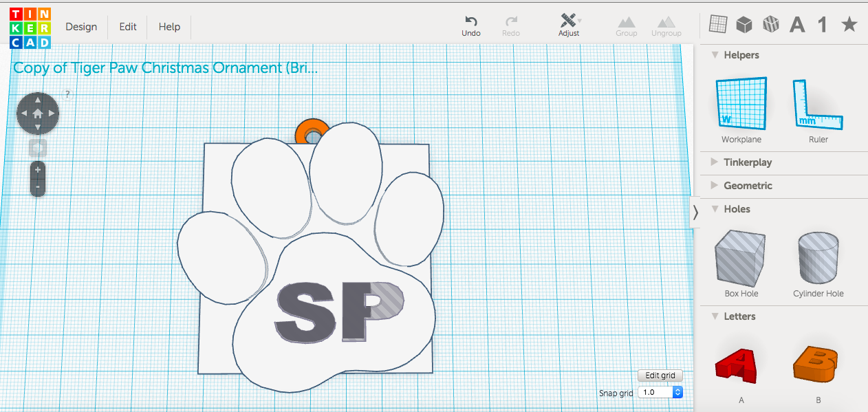Open the Numbers shape category icon
This screenshot has height=412, width=868.
(x=822, y=24)
